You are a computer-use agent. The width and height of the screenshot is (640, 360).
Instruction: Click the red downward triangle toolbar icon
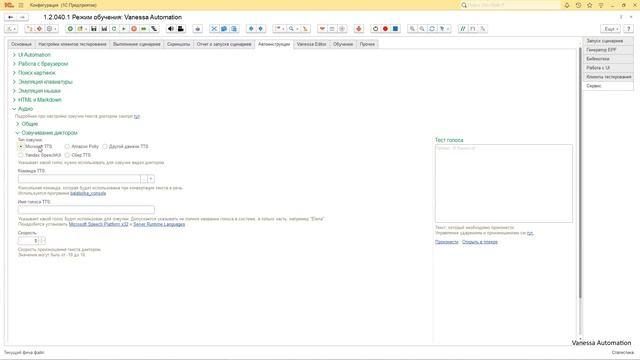[322, 29]
